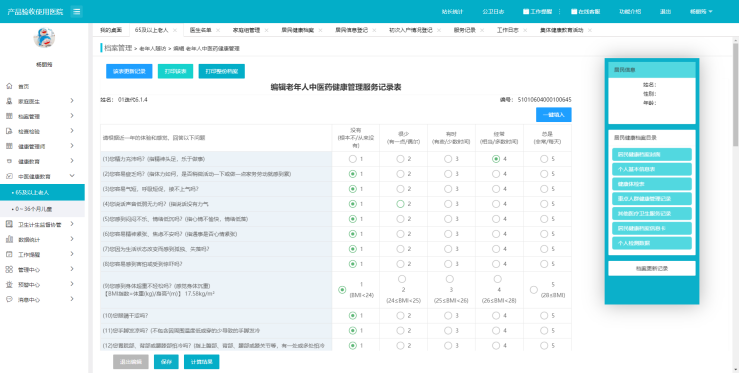This screenshot has height=374, width=740.
Task: Click the 工作提醒 icon in top bar
Action: coord(526,12)
